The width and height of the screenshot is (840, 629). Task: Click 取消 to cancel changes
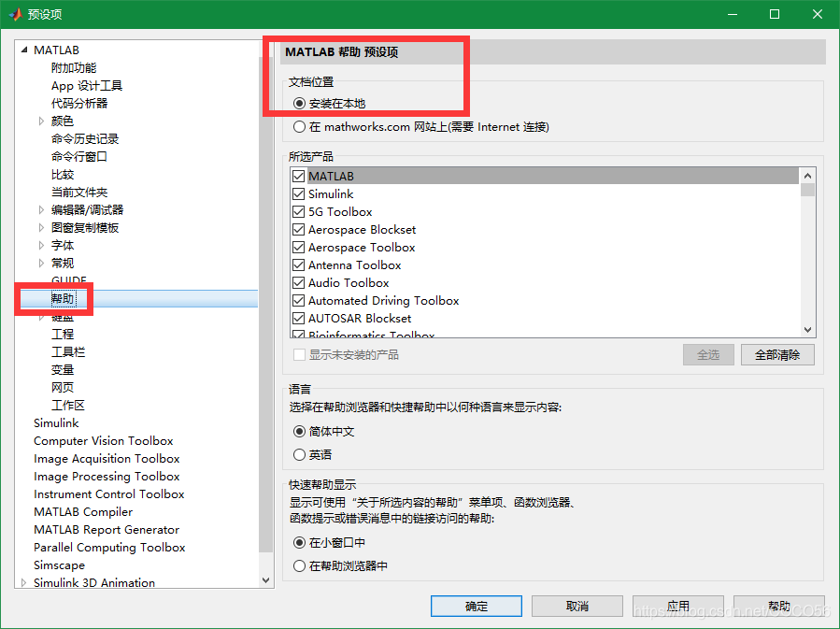coord(577,606)
